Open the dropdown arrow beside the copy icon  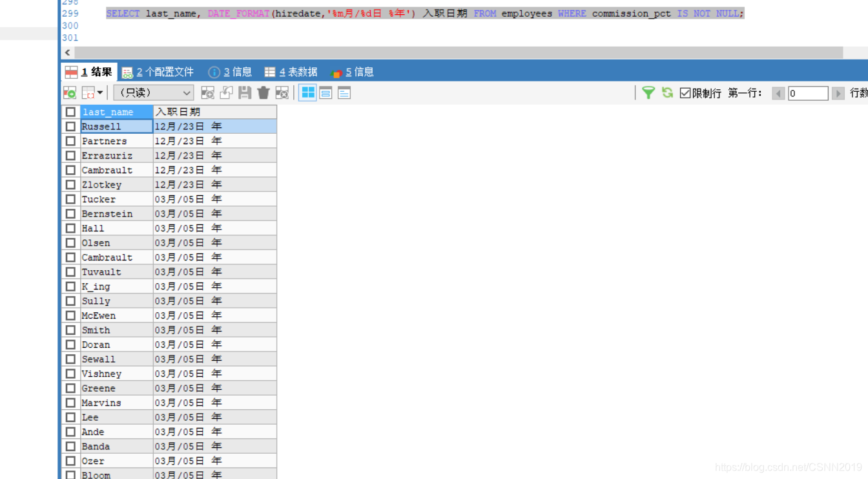pyautogui.click(x=100, y=93)
